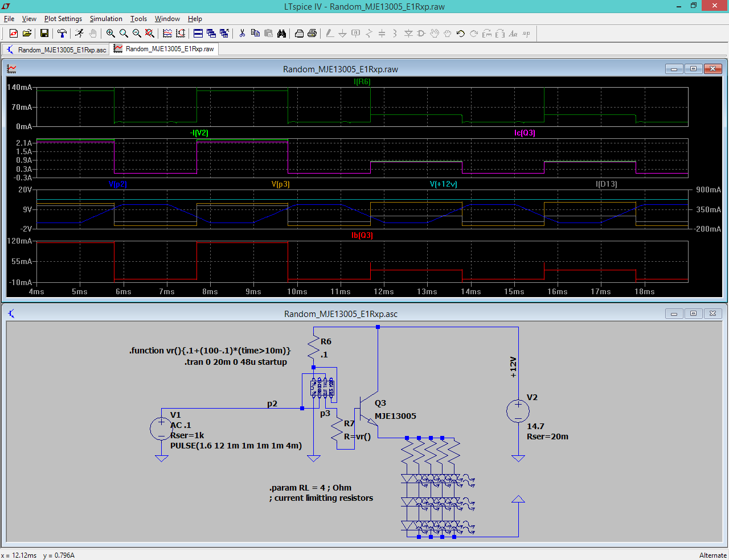
Task: Open the Tools menu
Action: pos(138,19)
